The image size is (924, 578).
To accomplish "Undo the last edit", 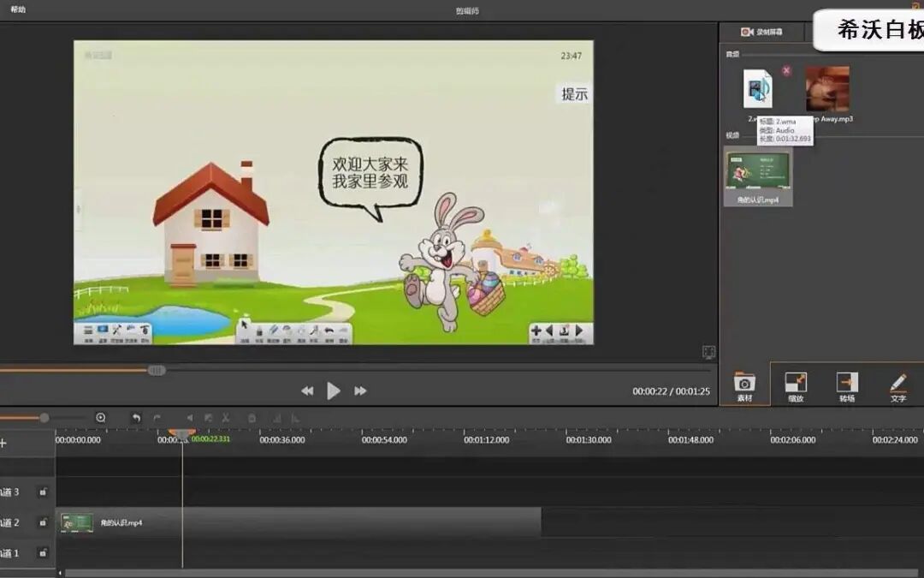I will (x=136, y=418).
